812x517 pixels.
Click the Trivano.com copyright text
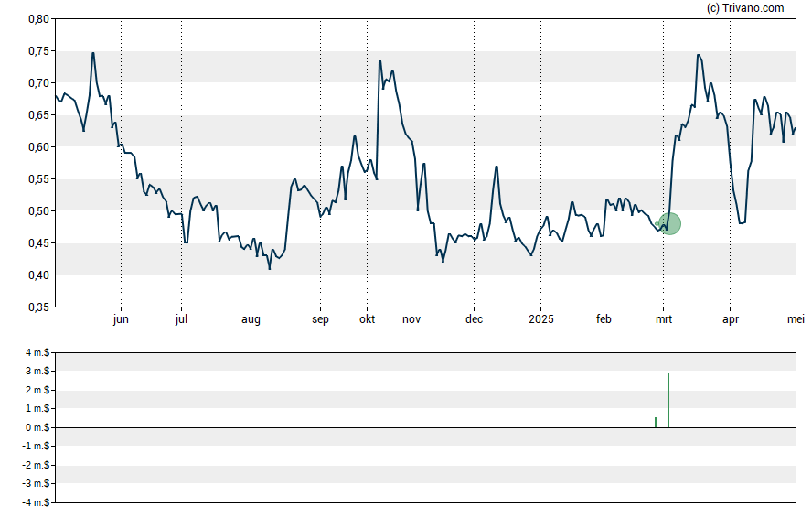(x=745, y=7)
